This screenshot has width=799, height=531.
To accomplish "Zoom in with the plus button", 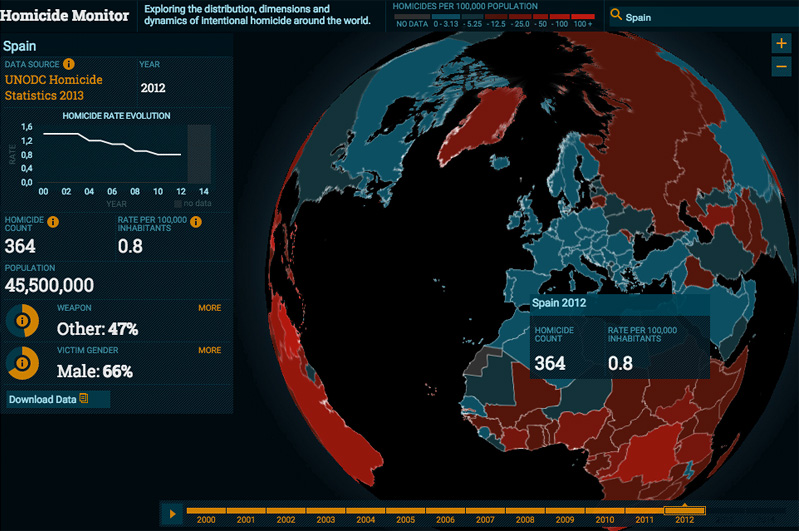I will click(x=781, y=43).
